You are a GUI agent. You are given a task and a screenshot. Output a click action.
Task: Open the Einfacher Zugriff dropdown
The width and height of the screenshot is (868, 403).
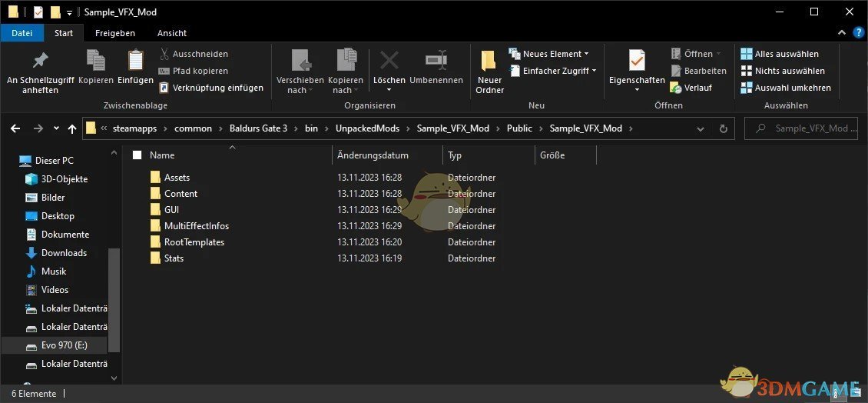pos(552,71)
